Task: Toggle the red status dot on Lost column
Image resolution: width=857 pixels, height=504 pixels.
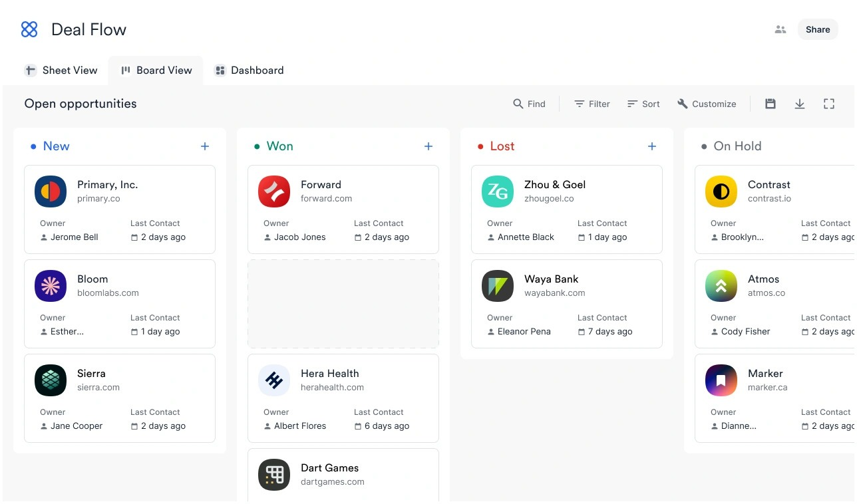Action: coord(482,146)
